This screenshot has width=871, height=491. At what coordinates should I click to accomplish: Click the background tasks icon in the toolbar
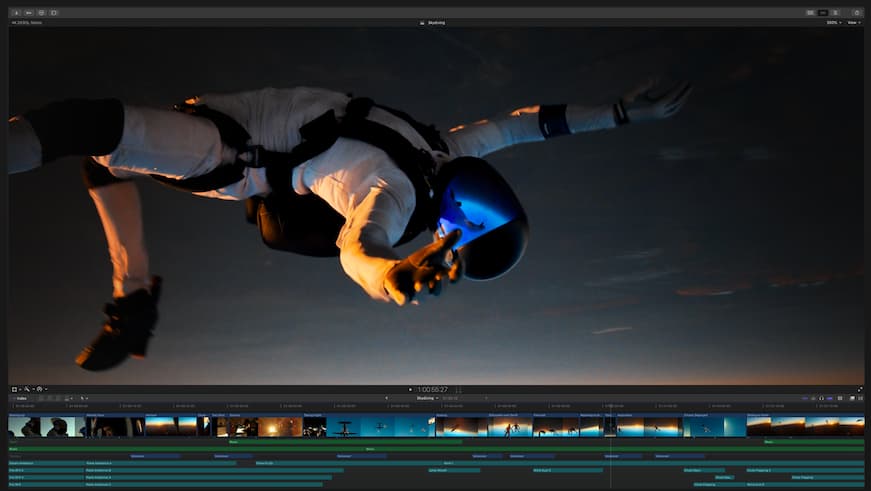[41, 12]
